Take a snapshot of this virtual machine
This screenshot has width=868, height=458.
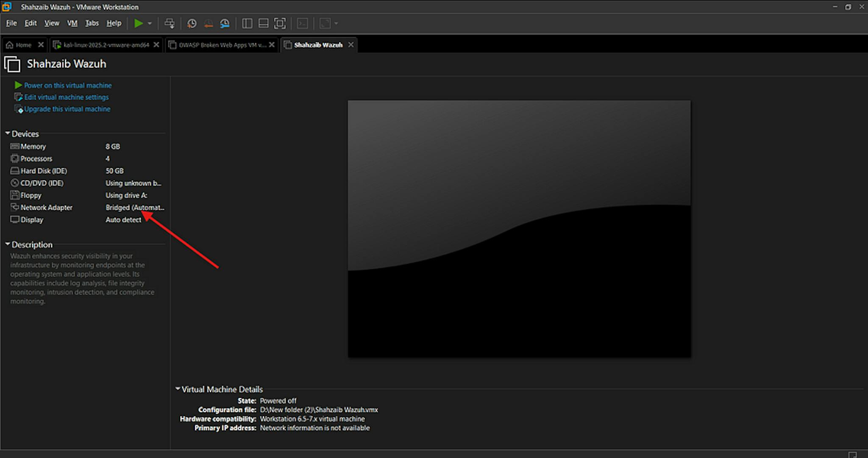(x=192, y=23)
